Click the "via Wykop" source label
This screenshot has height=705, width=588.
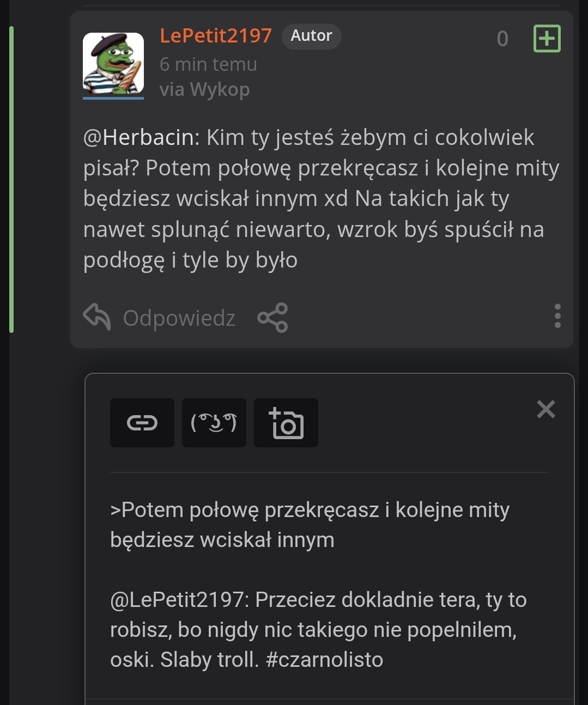pos(204,89)
